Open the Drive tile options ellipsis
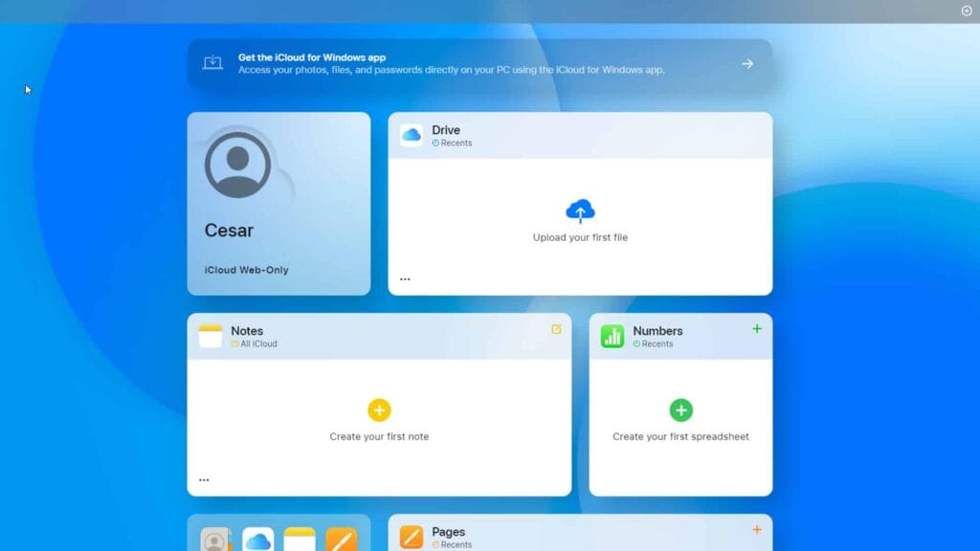Viewport: 980px width, 551px height. point(405,279)
